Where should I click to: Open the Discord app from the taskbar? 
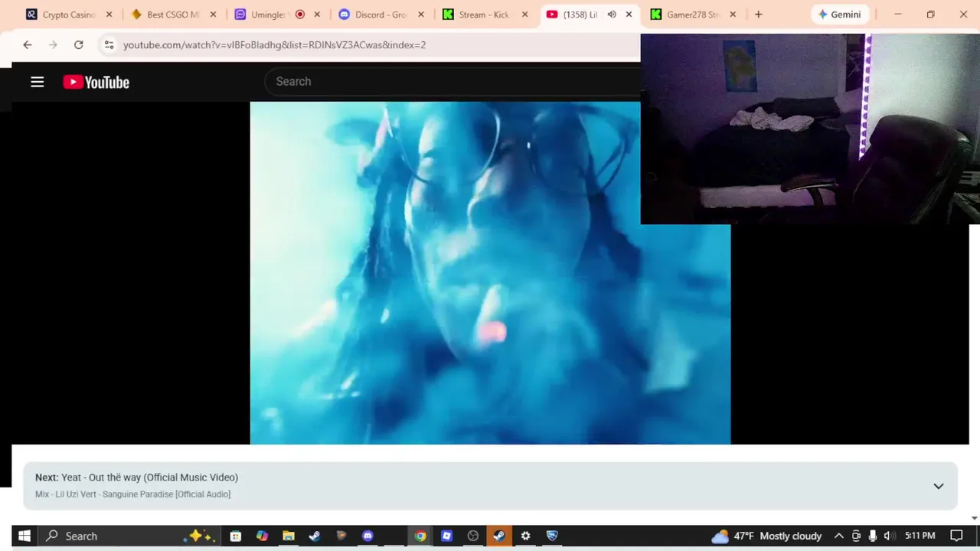(x=367, y=536)
